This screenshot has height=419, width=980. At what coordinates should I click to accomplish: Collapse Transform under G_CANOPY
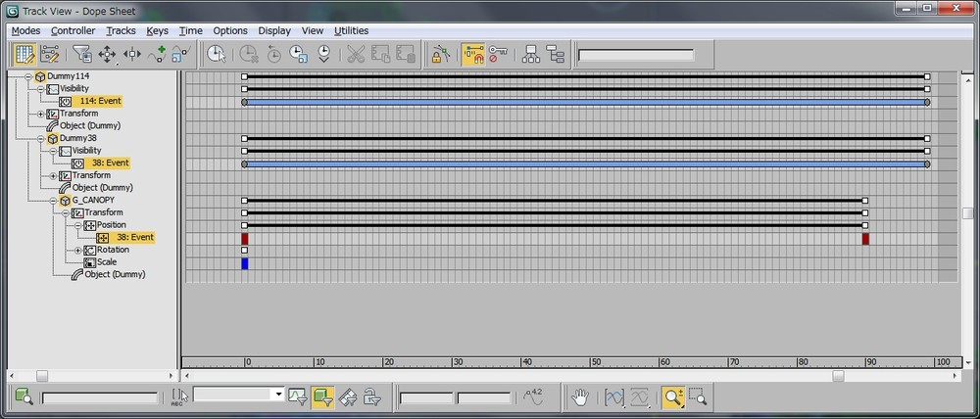click(x=66, y=213)
